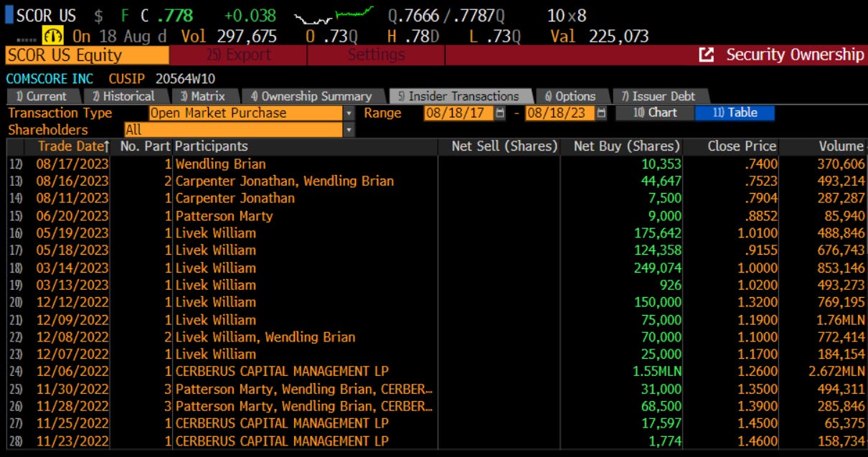The height and width of the screenshot is (457, 868).
Task: Expand the Transaction Type dropdown arrow
Action: (349, 113)
